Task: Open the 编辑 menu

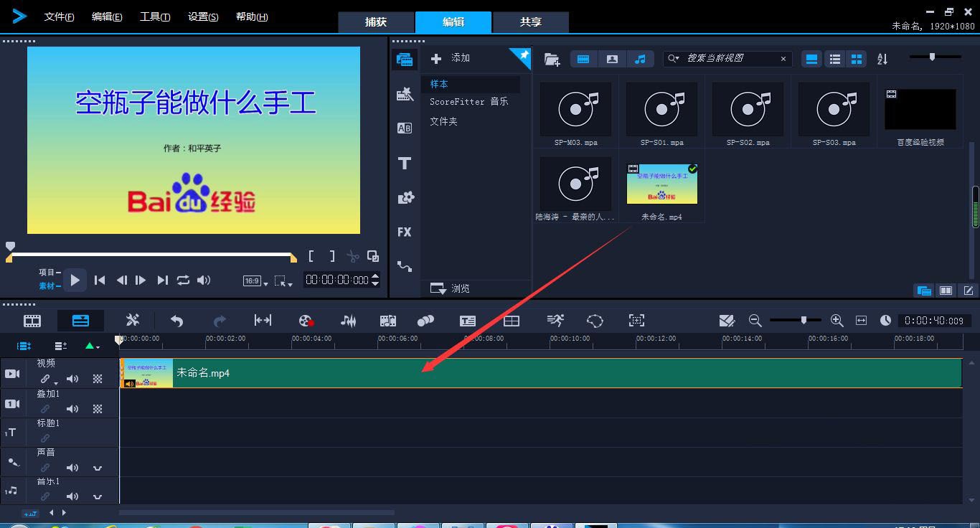Action: pyautogui.click(x=107, y=16)
